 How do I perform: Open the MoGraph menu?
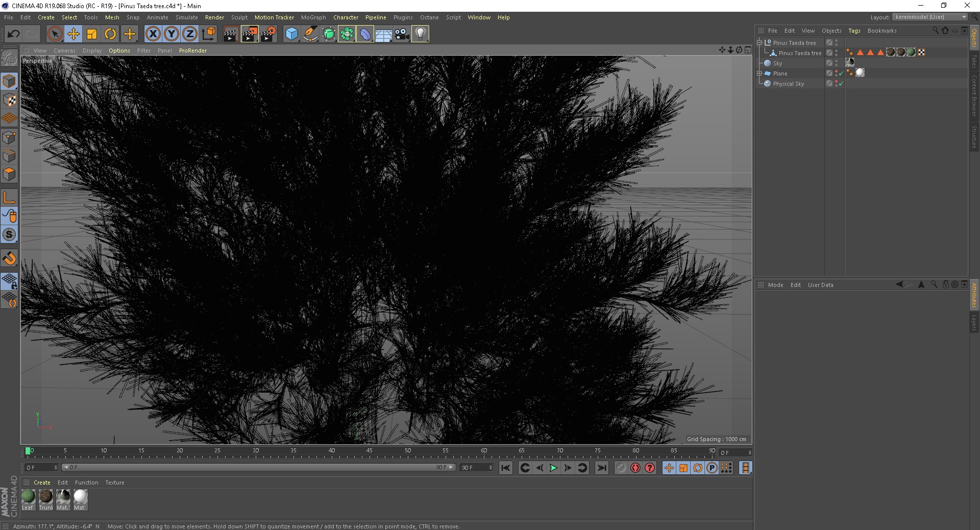[313, 17]
